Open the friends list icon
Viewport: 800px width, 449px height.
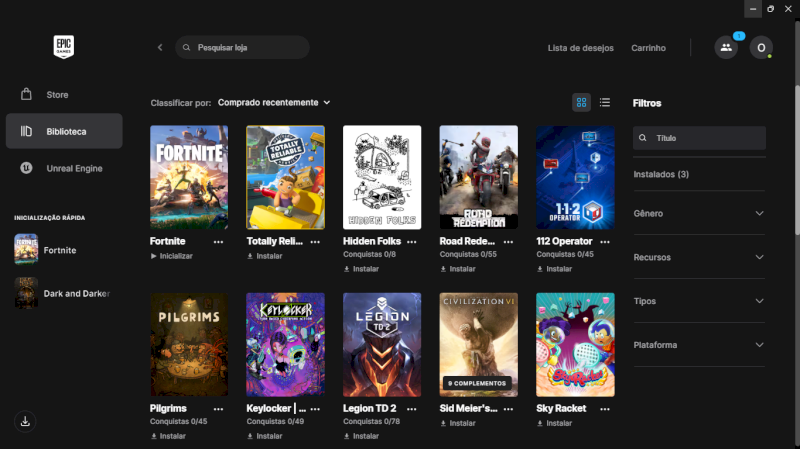[726, 47]
